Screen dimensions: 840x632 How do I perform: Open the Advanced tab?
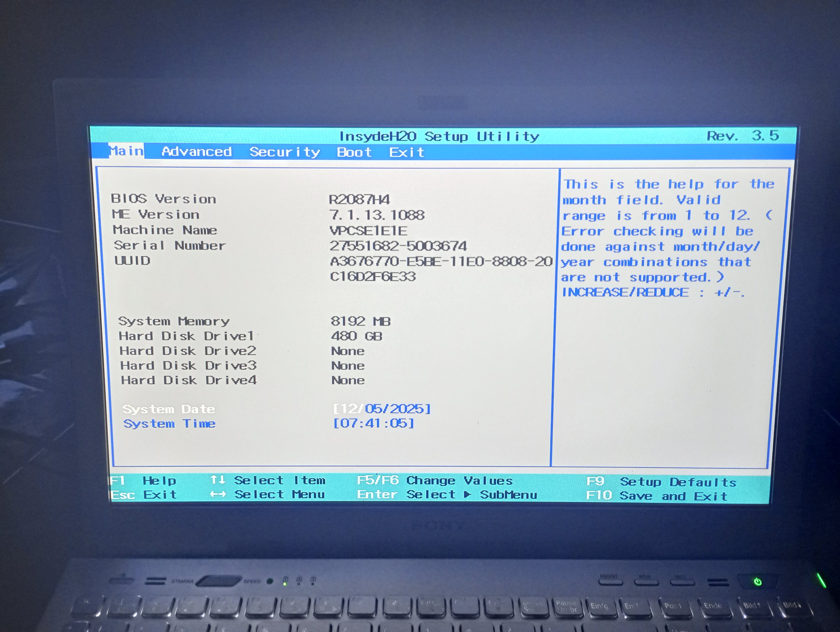tap(196, 152)
